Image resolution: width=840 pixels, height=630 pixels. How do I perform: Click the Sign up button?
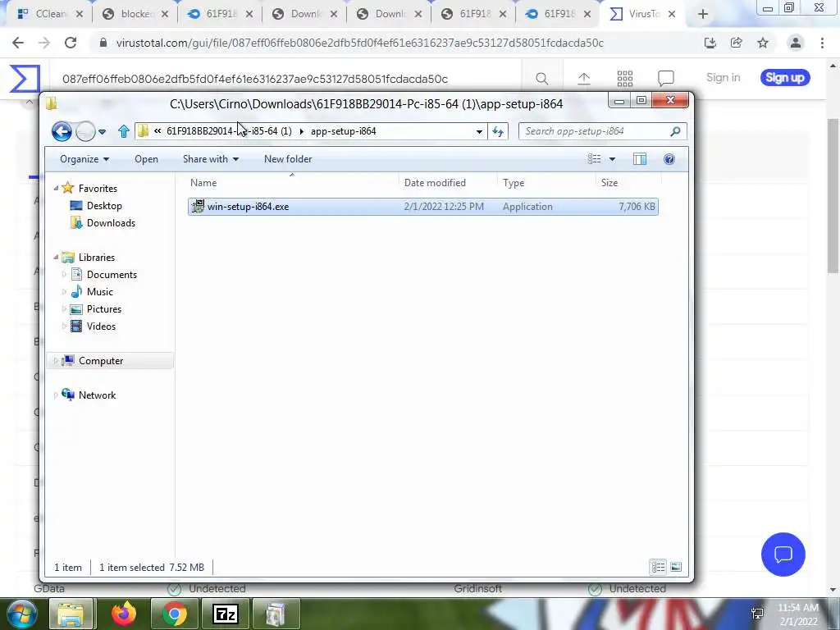[785, 78]
